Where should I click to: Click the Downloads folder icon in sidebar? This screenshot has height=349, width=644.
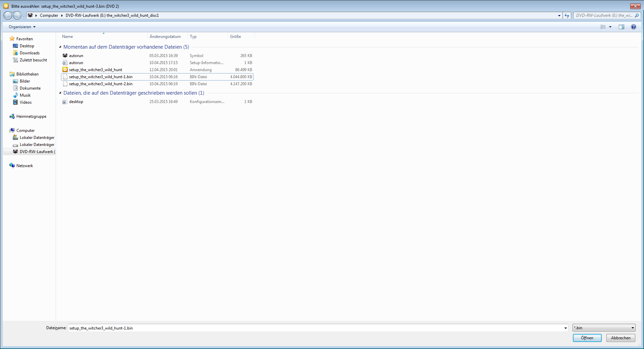click(15, 53)
